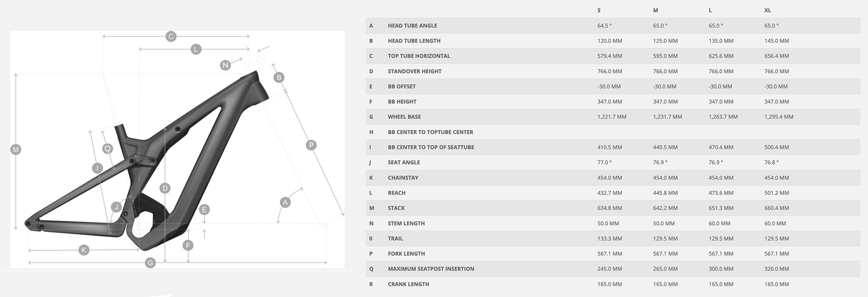Select the circled P fork marker on diagram
Viewport: 868px width, 297px height.
click(x=311, y=145)
